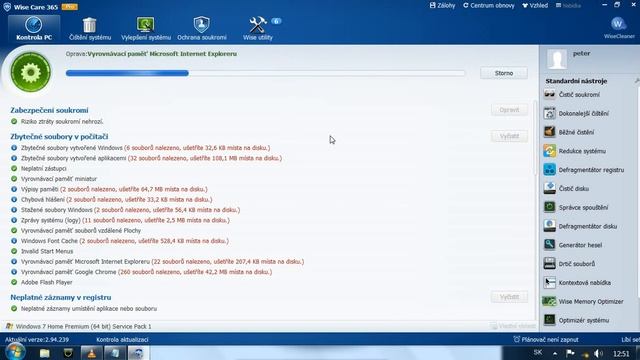Click the Zabezpečení soukromí heading
The width and height of the screenshot is (640, 360).
[49, 110]
